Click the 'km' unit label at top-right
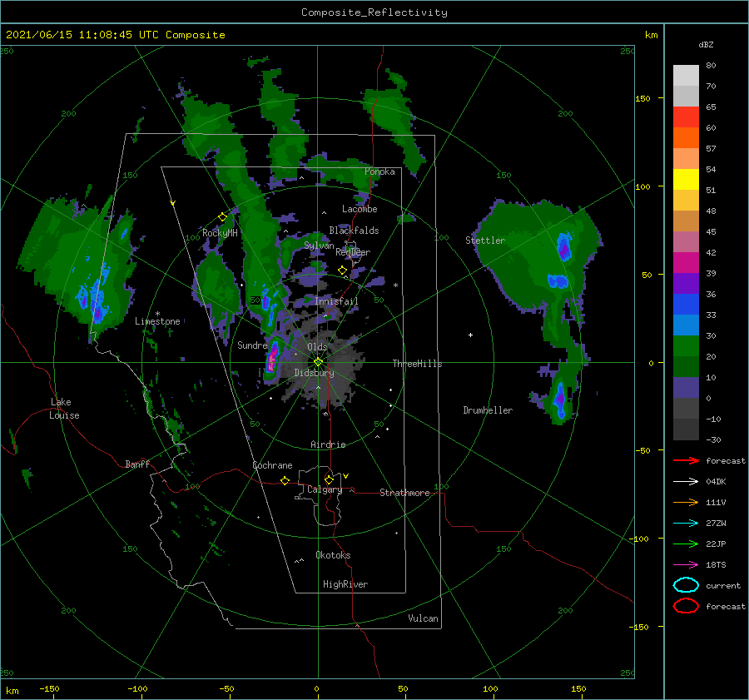Viewport: 749px width, 700px height. pyautogui.click(x=651, y=35)
